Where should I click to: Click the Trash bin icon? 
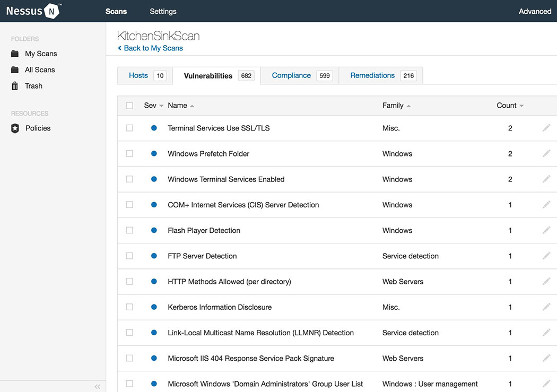pyautogui.click(x=14, y=86)
